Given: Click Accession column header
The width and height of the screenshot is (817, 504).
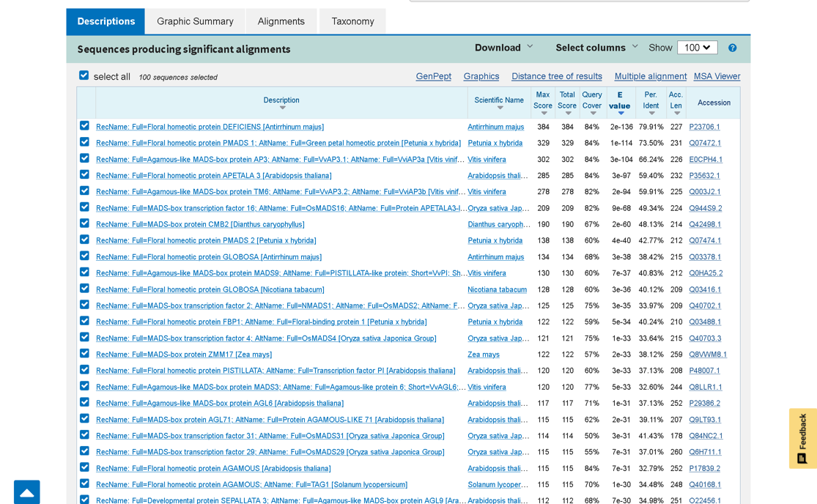Looking at the screenshot, I should tap(714, 103).
